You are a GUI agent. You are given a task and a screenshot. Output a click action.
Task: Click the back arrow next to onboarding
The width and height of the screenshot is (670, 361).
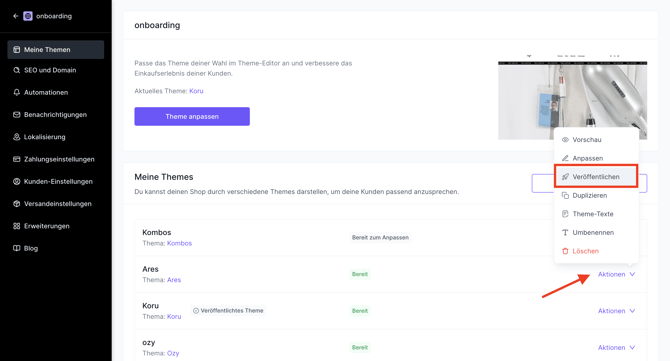click(x=16, y=16)
